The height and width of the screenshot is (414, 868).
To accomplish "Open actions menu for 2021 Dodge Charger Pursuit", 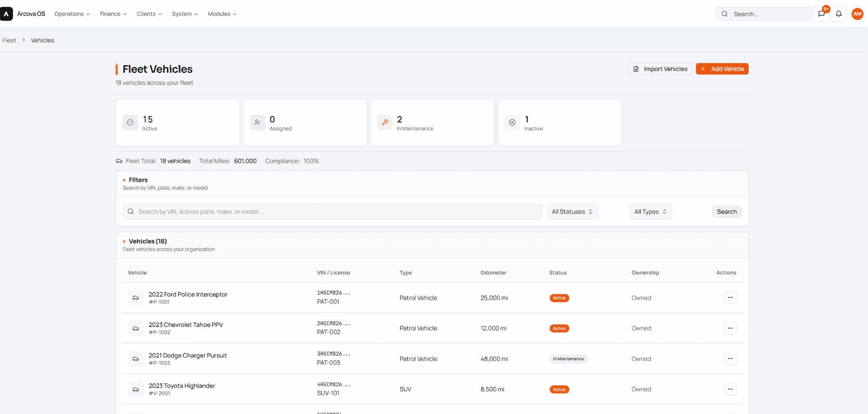I will 730,358.
